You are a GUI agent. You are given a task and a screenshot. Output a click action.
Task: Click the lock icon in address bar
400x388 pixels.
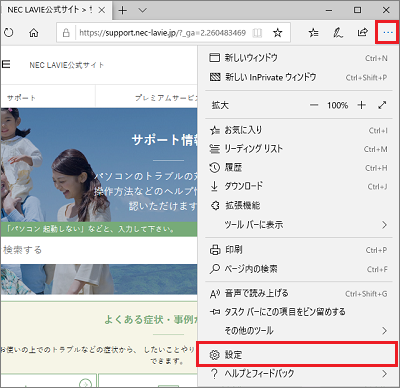(66, 33)
